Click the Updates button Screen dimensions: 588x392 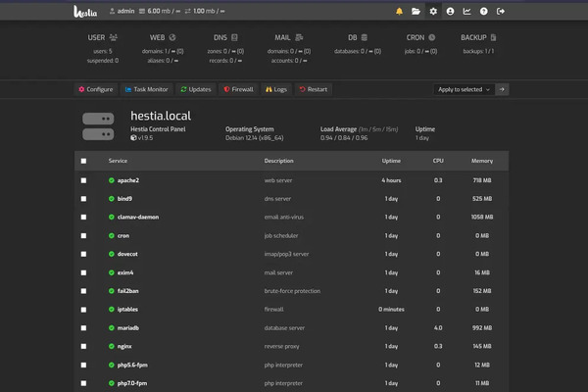(x=196, y=89)
